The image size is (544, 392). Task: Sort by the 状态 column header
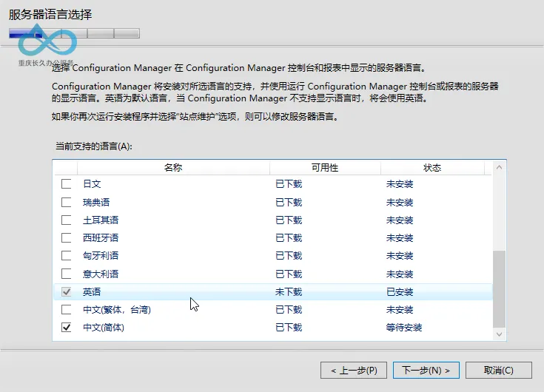[x=432, y=168]
